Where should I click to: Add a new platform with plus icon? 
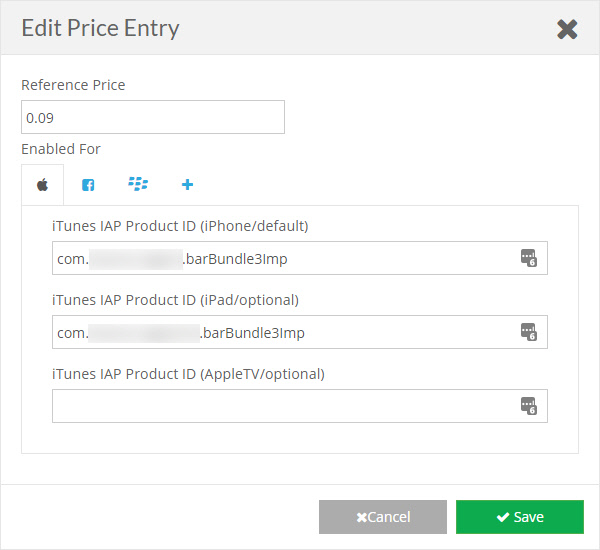[x=187, y=184]
